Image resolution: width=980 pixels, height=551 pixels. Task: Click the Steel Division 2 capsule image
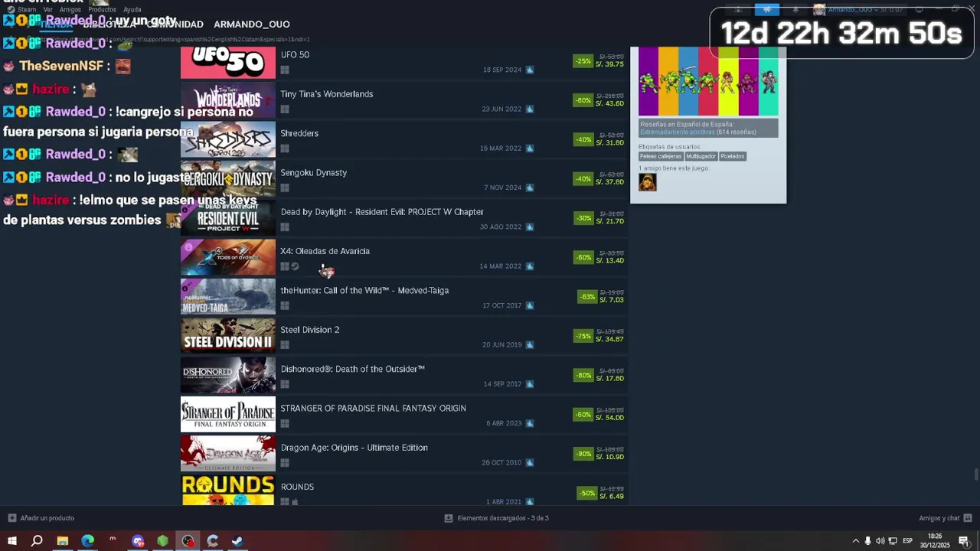(x=227, y=335)
